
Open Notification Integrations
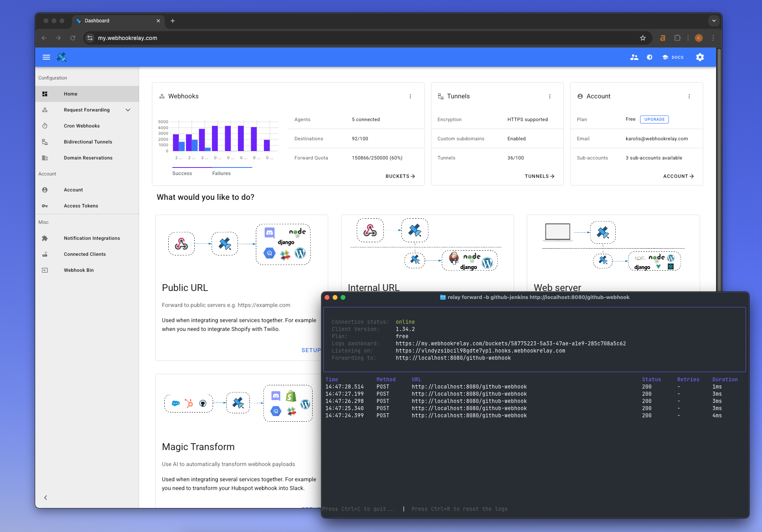[x=92, y=238]
